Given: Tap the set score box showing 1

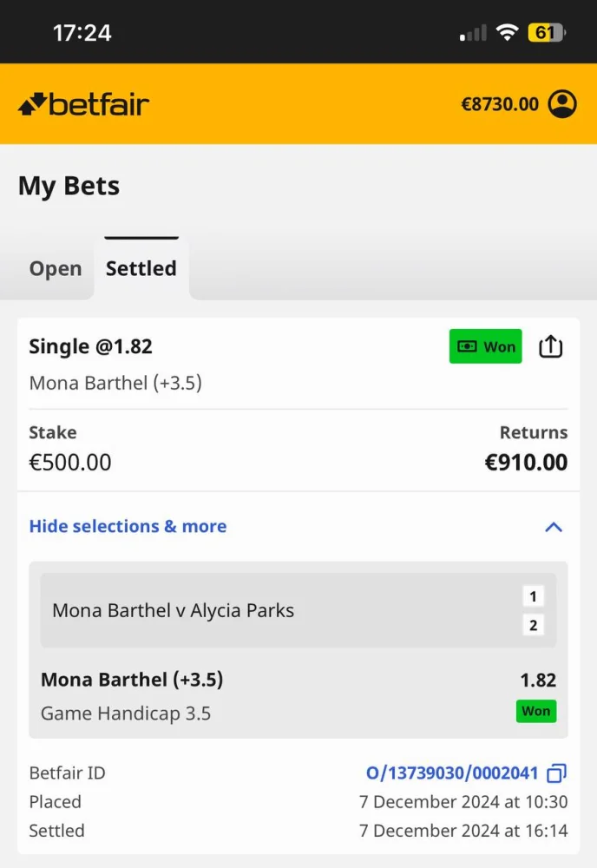Looking at the screenshot, I should point(533,596).
